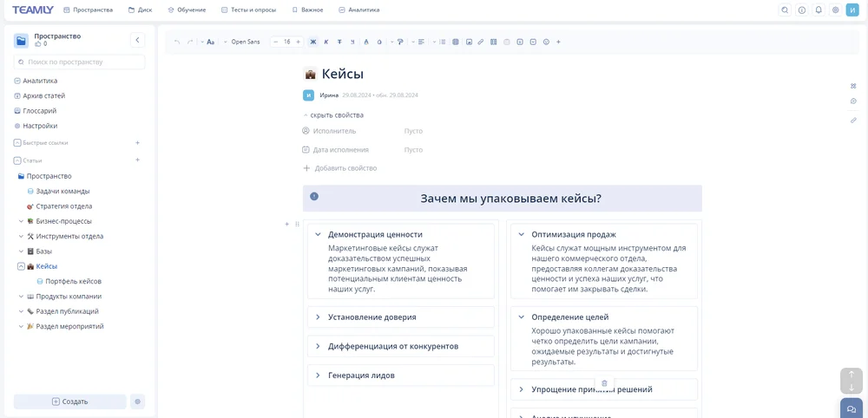Expand the Базы tree node
This screenshot has width=868, height=418.
pos(21,251)
